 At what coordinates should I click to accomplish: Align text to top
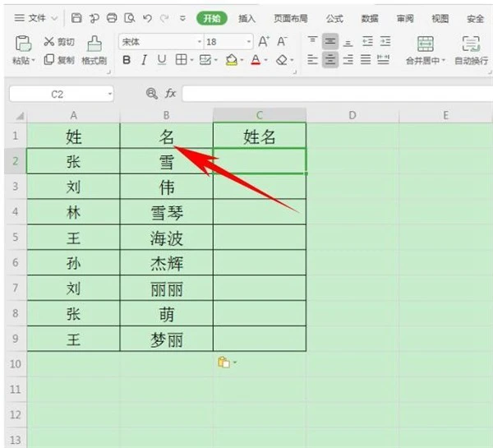click(x=312, y=41)
